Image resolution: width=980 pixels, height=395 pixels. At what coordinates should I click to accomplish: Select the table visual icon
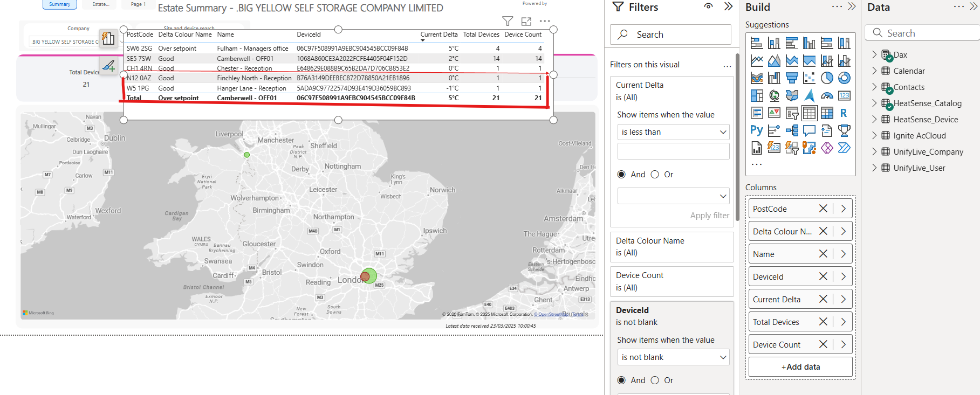pyautogui.click(x=810, y=113)
